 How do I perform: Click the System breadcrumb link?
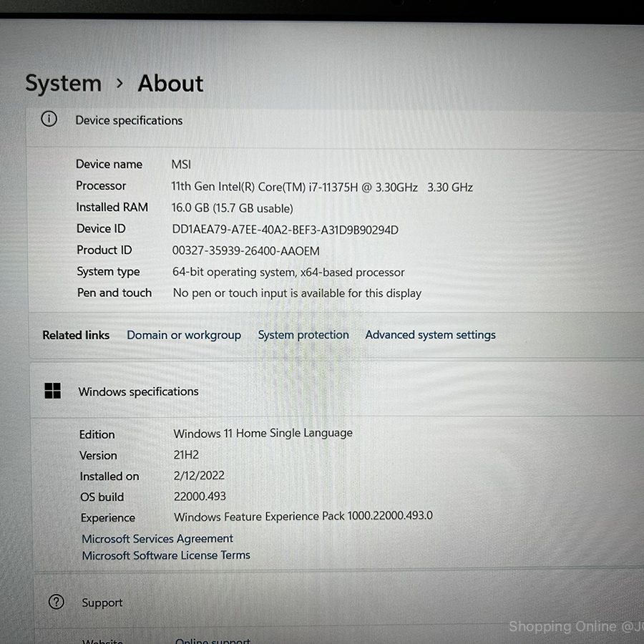(63, 84)
